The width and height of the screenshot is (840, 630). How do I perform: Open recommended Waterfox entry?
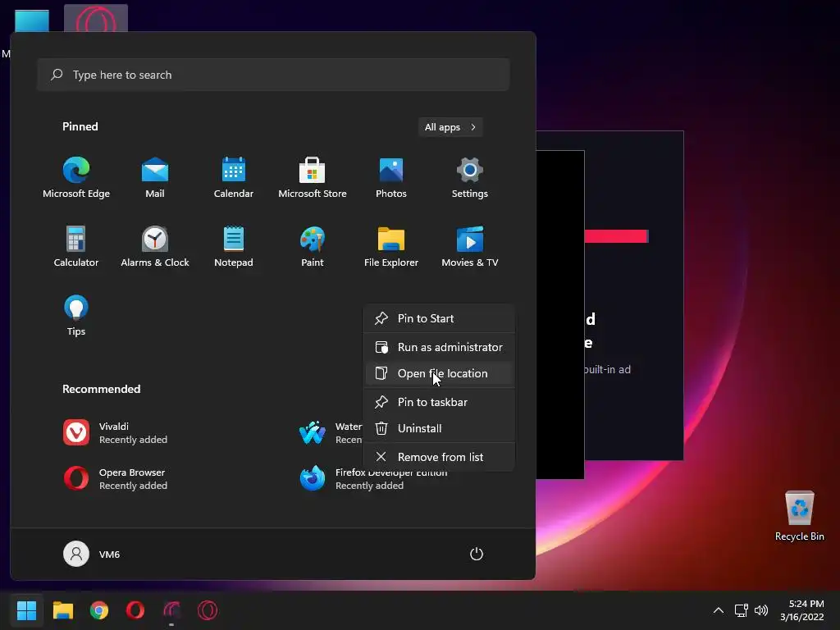[x=330, y=433]
